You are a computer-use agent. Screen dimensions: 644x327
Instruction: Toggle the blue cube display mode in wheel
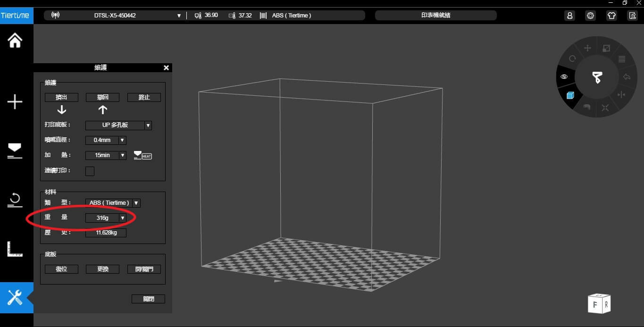point(570,95)
